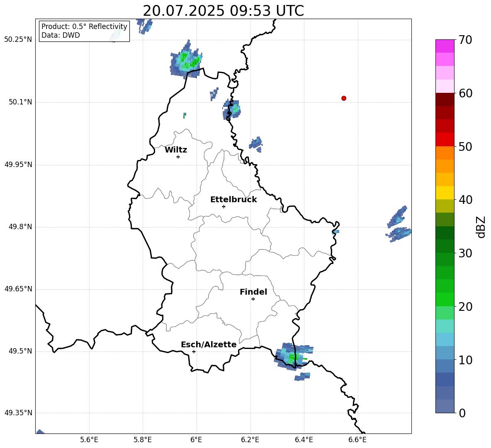
Task: Pick the bright red swatch near 50 dBZ
Action: (x=445, y=140)
